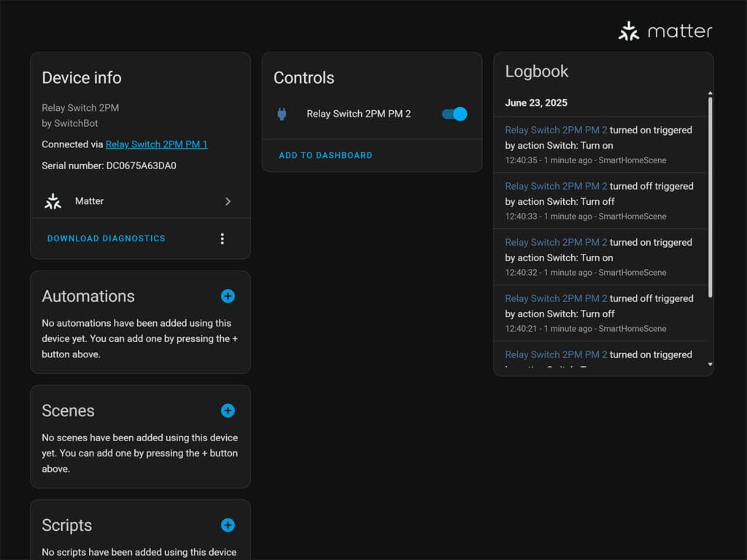Click DOWNLOAD DIAGNOSTICS
This screenshot has height=560, width=747.
[107, 238]
